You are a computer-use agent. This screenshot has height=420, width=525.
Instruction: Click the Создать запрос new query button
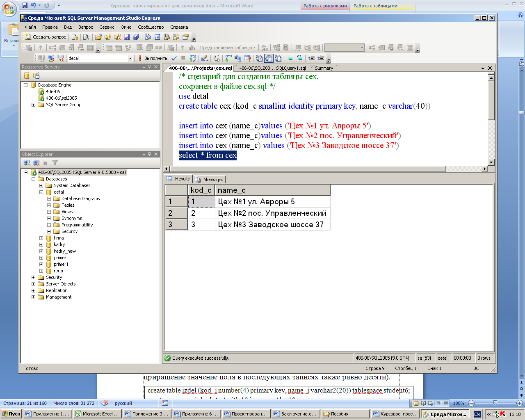[x=46, y=37]
